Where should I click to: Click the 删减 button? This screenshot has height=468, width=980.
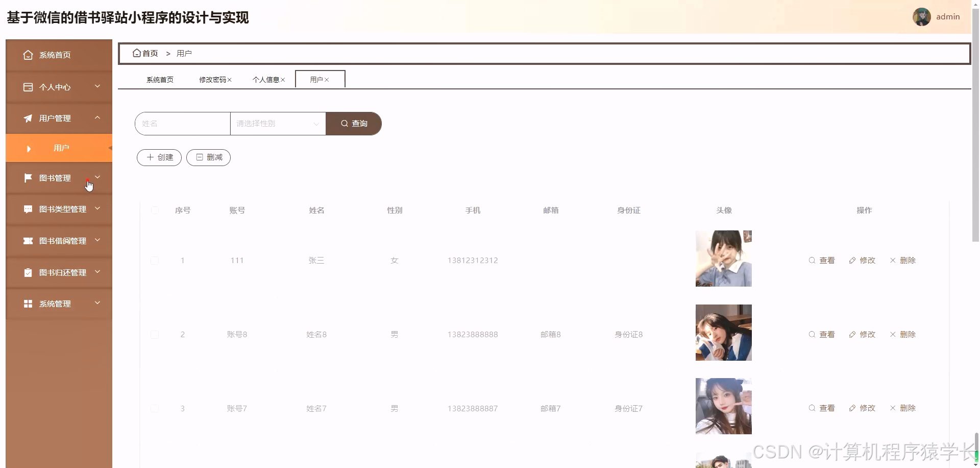point(208,157)
